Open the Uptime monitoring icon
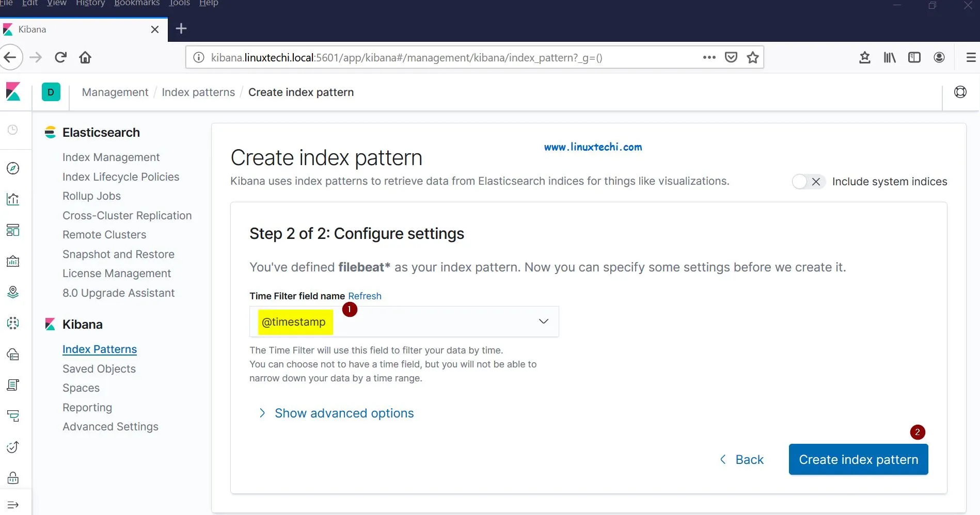The height and width of the screenshot is (515, 980). pyautogui.click(x=13, y=447)
